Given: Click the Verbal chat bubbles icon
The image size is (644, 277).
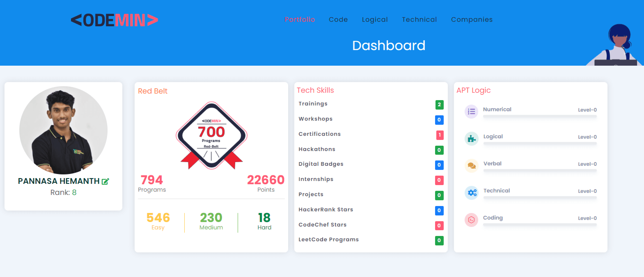Looking at the screenshot, I should (471, 166).
